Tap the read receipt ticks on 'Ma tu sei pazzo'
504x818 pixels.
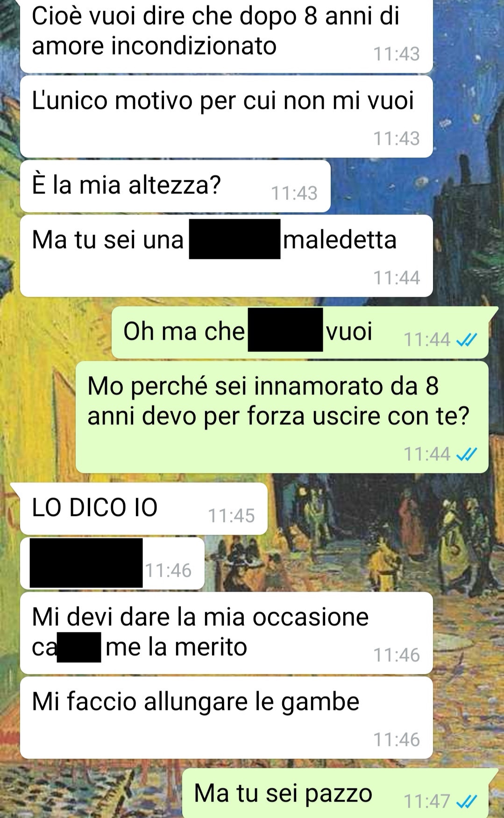pos(467,802)
